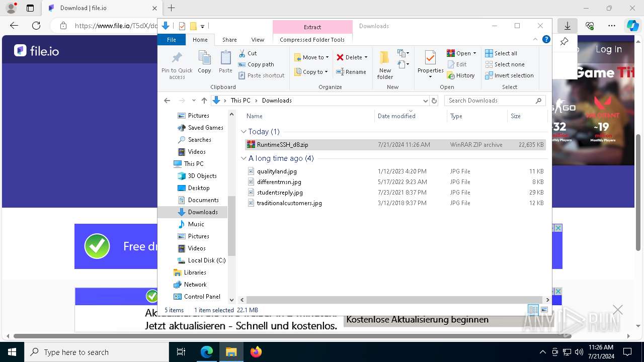This screenshot has width=644, height=362.
Task: Click Copy path in Clipboard group
Action: (256, 64)
